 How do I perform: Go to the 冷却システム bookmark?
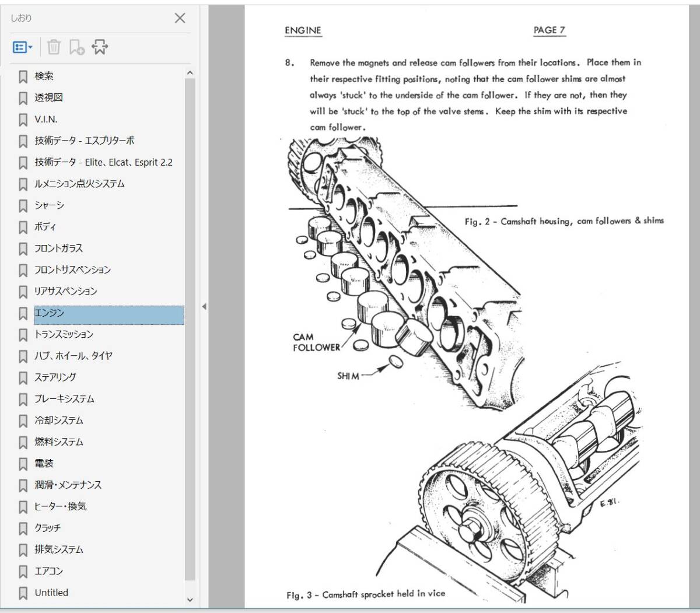point(59,421)
